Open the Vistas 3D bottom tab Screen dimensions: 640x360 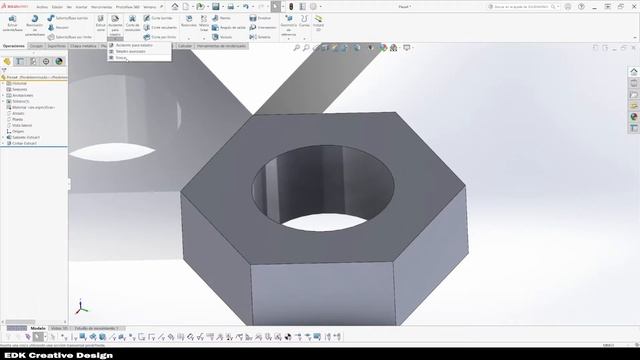[x=59, y=328]
